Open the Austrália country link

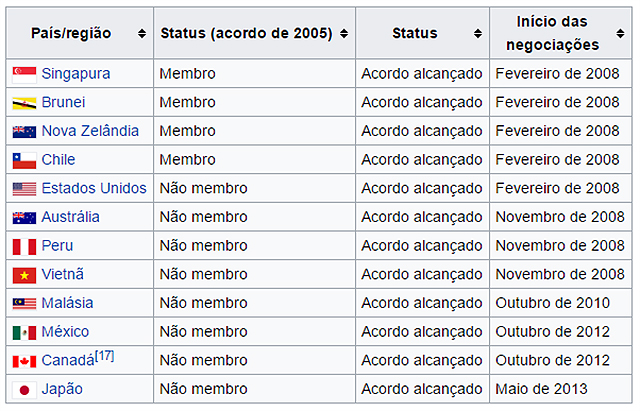pyautogui.click(x=71, y=217)
